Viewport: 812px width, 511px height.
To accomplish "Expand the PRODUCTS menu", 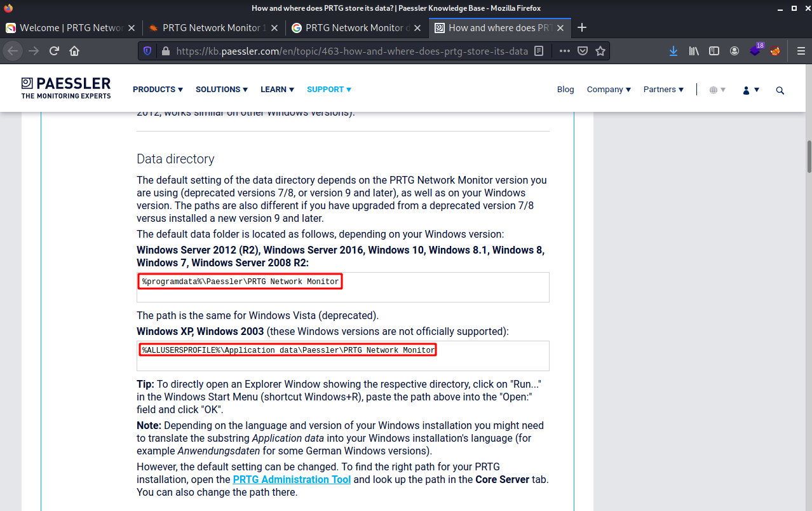I will pos(158,90).
